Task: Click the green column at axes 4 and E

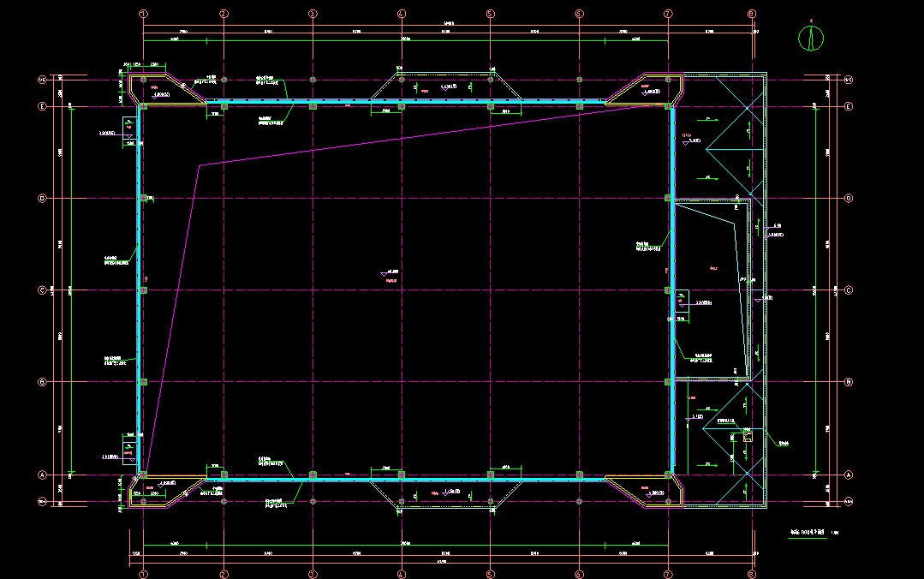Action: pyautogui.click(x=402, y=106)
